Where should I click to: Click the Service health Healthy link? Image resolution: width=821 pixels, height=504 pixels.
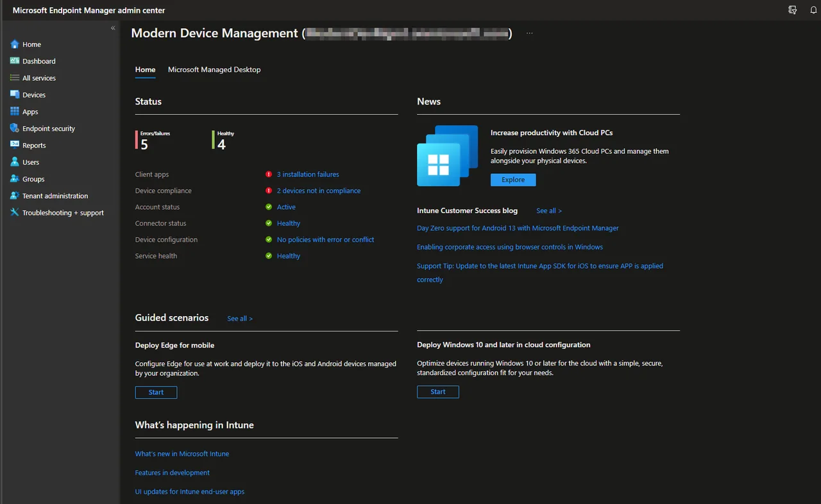pos(289,256)
